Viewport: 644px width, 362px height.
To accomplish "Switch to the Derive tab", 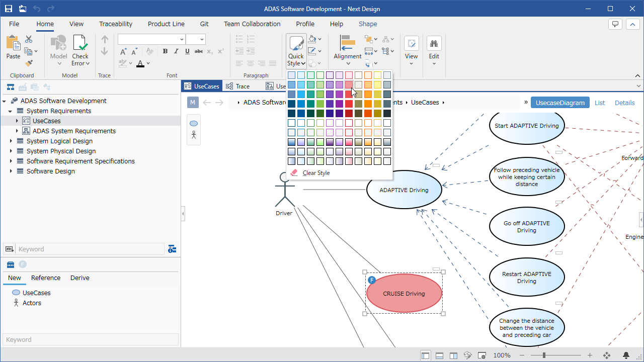I will pyautogui.click(x=80, y=278).
